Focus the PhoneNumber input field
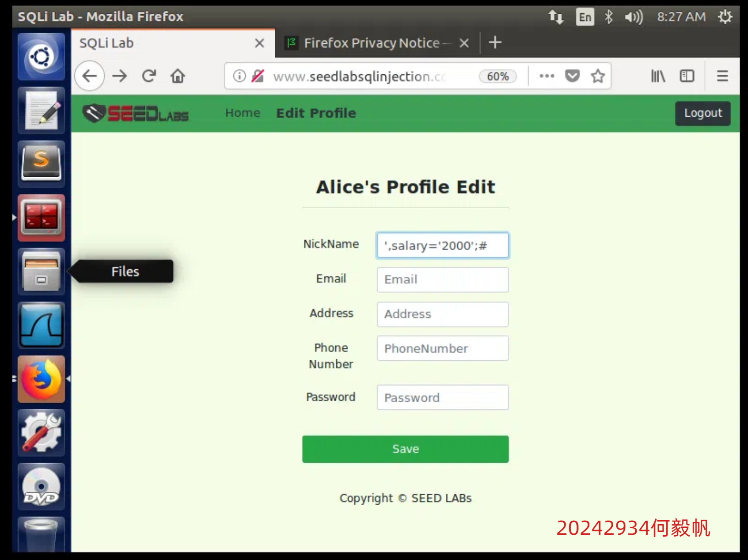The height and width of the screenshot is (560, 748). pyautogui.click(x=443, y=348)
